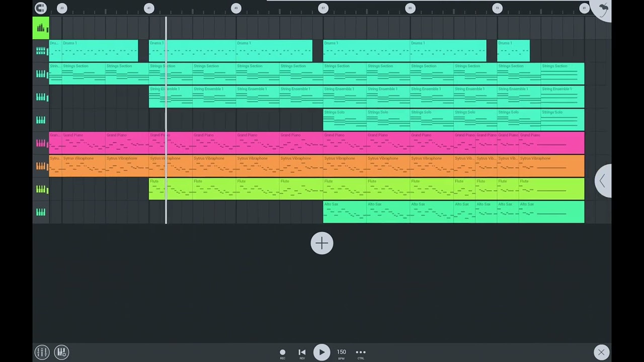Select the Drums 1 clip starting at bar 65
The image size is (644, 362).
[x=448, y=51]
